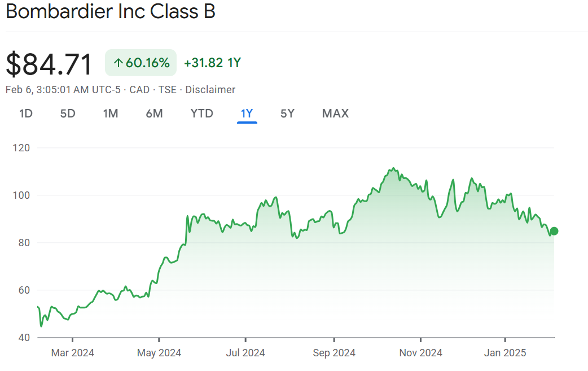The height and width of the screenshot is (371, 588).
Task: Switch chart to YTD view
Action: point(202,114)
